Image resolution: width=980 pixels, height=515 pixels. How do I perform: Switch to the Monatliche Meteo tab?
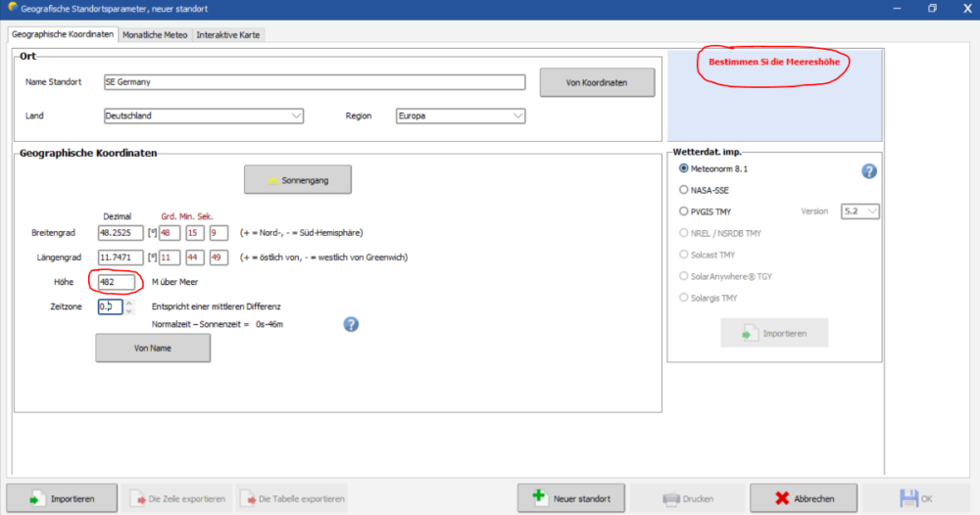click(155, 34)
